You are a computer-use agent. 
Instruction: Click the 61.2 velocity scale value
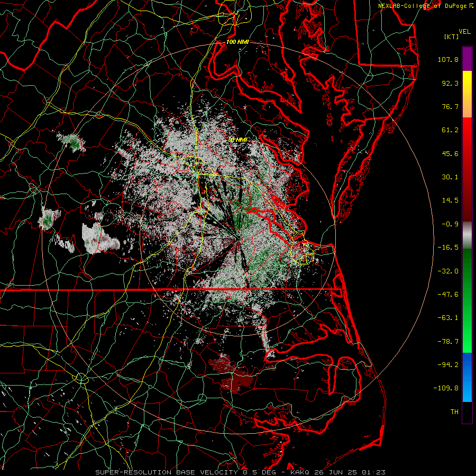pyautogui.click(x=450, y=130)
